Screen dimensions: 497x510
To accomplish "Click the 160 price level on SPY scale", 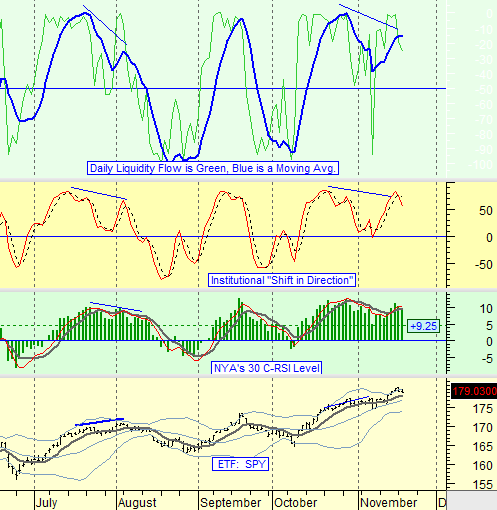I will pyautogui.click(x=483, y=466).
